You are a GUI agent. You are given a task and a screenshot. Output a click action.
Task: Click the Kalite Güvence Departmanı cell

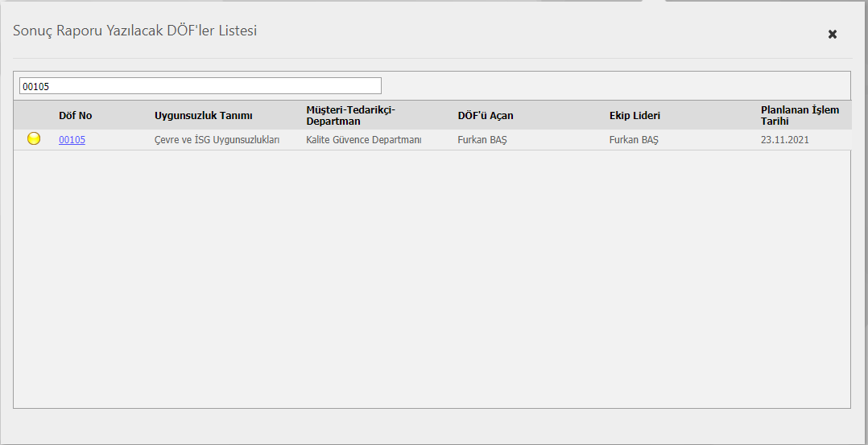364,140
